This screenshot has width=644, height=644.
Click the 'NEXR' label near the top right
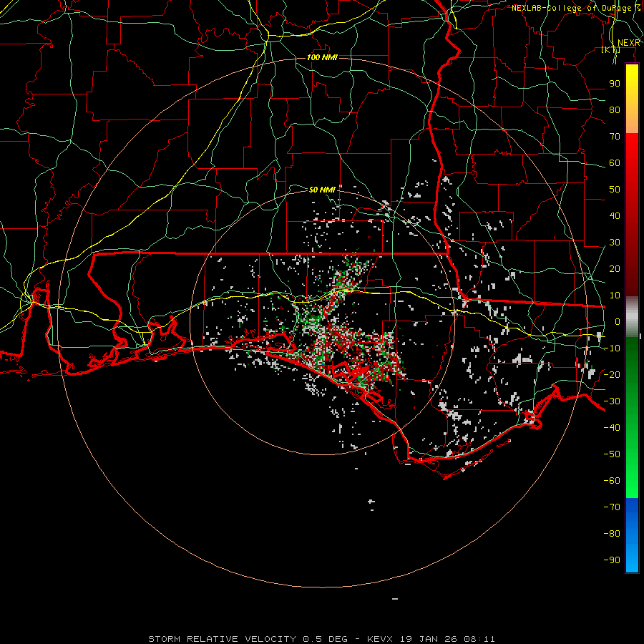click(629, 43)
